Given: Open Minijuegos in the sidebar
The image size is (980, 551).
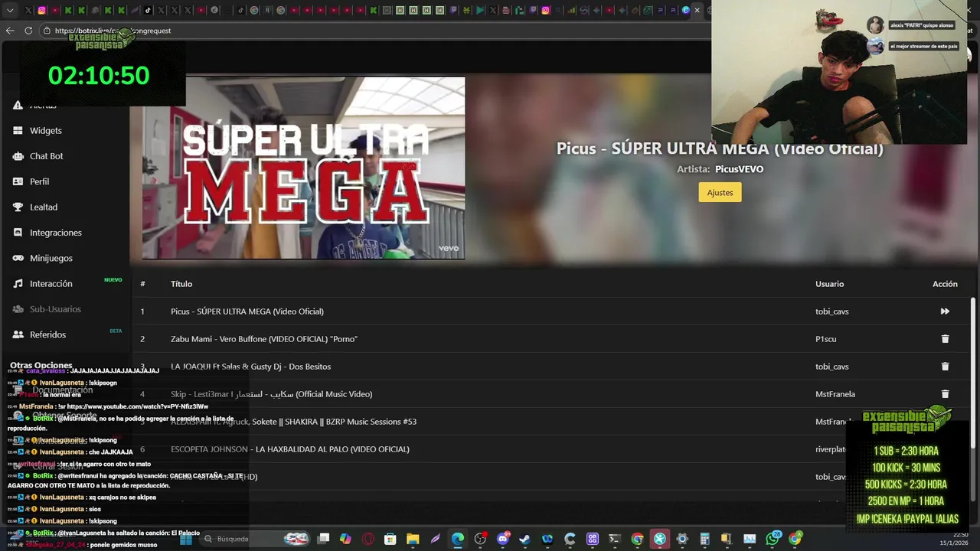Looking at the screenshot, I should 51,258.
